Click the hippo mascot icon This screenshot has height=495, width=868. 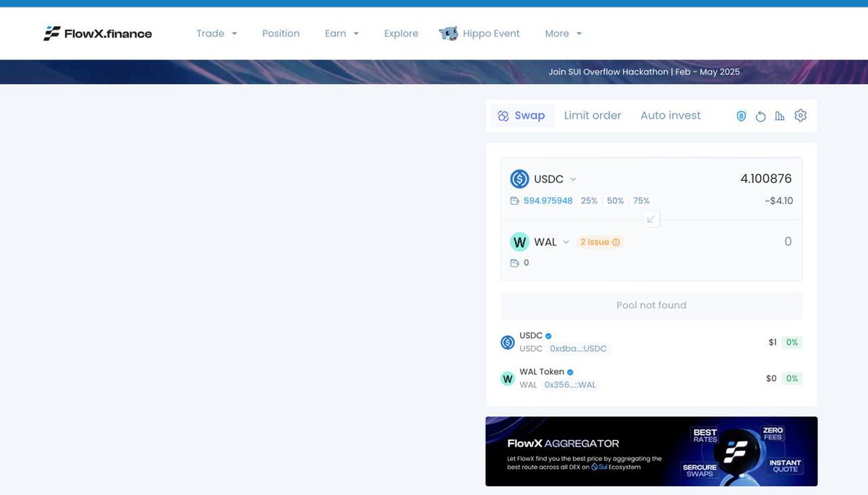pyautogui.click(x=448, y=33)
